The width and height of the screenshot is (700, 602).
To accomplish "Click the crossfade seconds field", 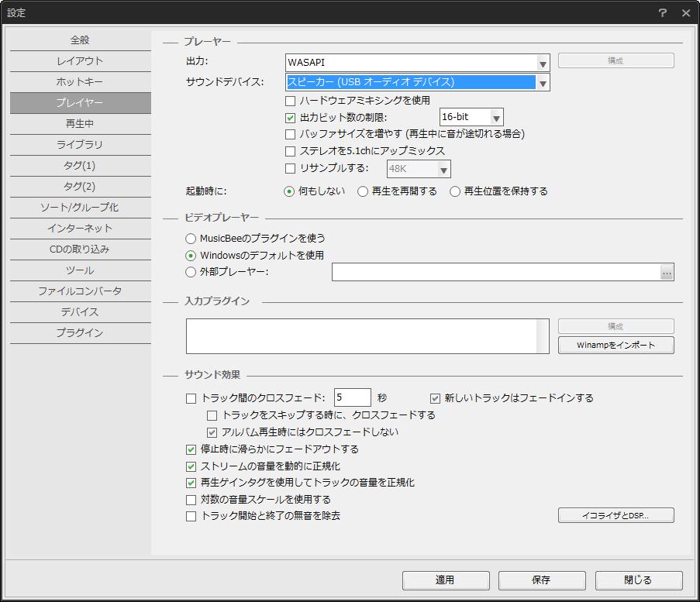I will (352, 397).
